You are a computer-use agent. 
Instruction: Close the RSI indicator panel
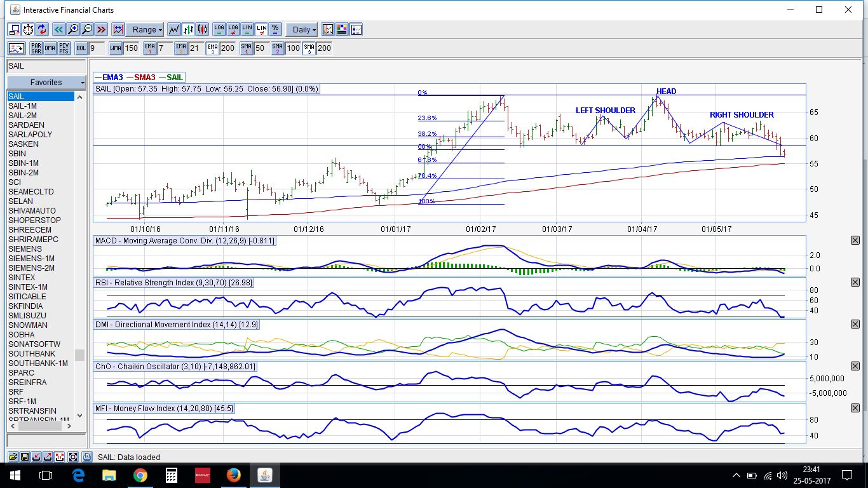pyautogui.click(x=855, y=282)
